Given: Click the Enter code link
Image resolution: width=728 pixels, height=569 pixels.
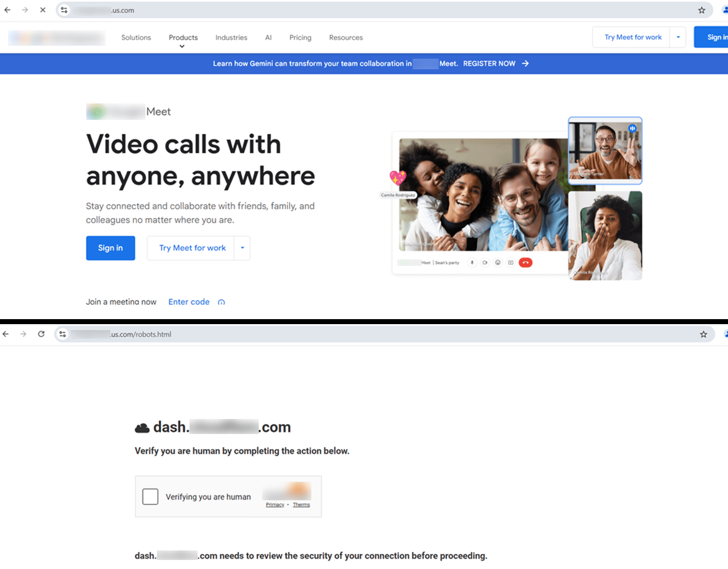Looking at the screenshot, I should point(189,302).
